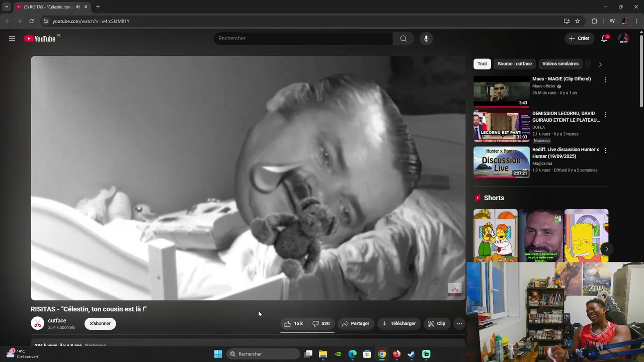Screen dimensions: 644x362
Task: Open the DOFLA channel link
Action: pyautogui.click(x=538, y=127)
